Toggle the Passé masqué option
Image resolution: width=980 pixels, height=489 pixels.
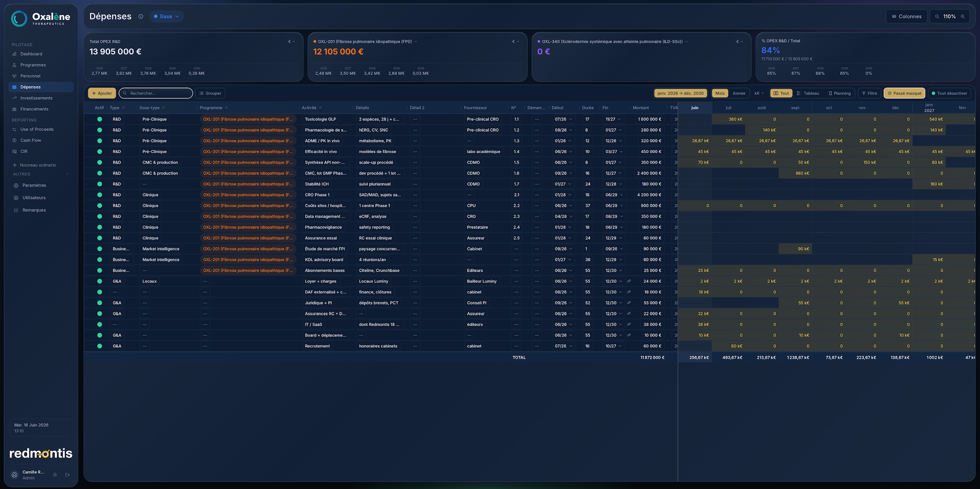904,93
